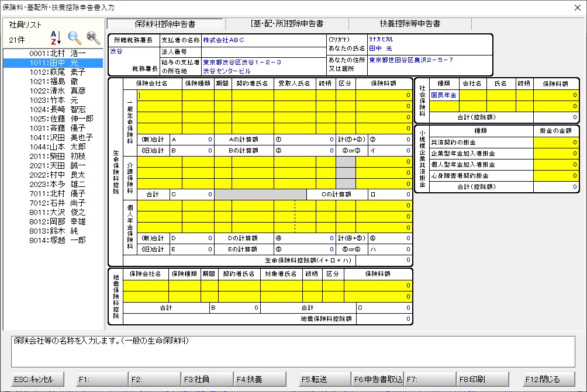The image size is (587, 392).
Task: Open the 扶養控除等申告書 tab
Action: [x=410, y=23]
